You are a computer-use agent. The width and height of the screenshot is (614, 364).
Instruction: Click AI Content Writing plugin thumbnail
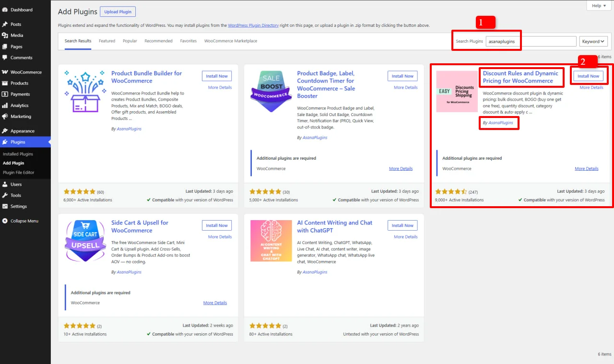(271, 241)
